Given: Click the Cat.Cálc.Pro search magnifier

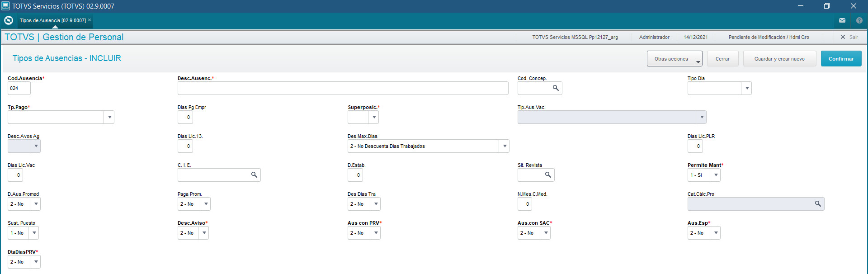Looking at the screenshot, I should [818, 204].
